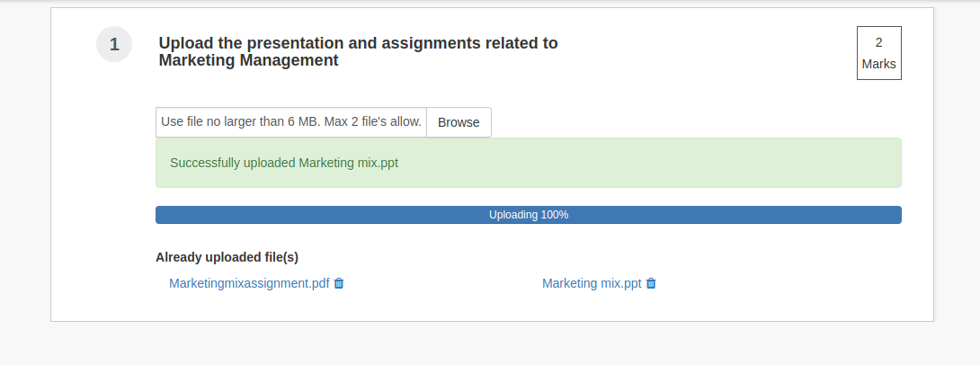Click the "Uploading 100%" progress text
Viewport: 980px width, 365px height.
point(528,215)
